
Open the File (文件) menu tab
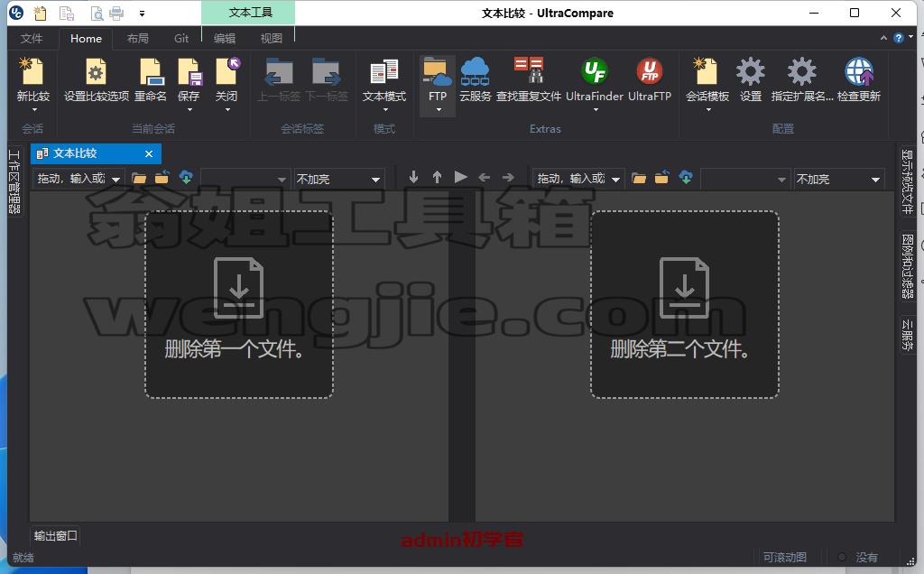[32, 38]
